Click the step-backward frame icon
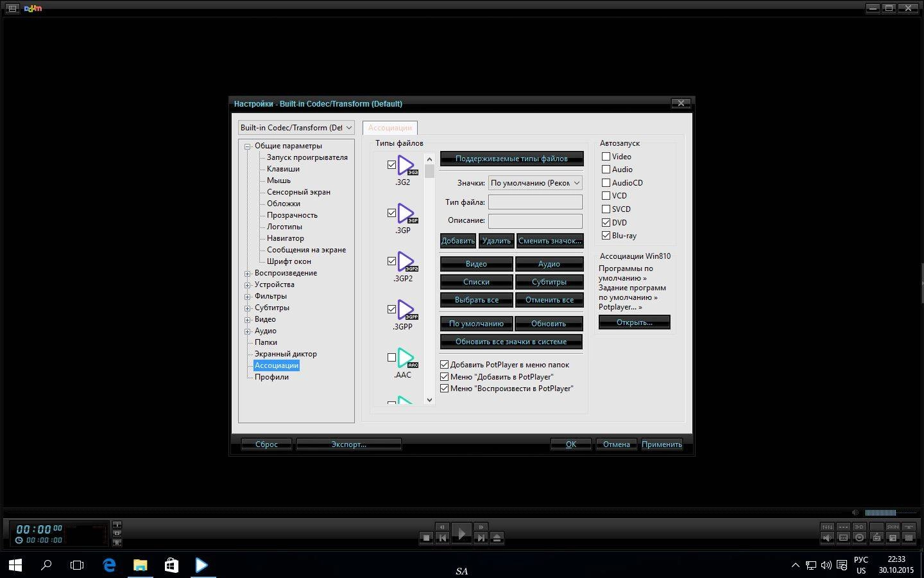This screenshot has width=924, height=578. [442, 527]
